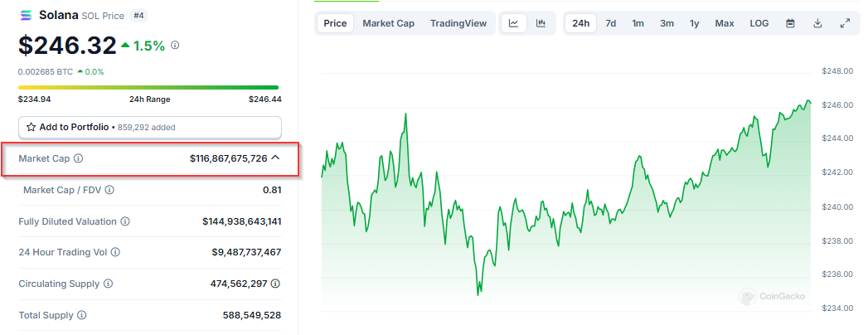Image resolution: width=868 pixels, height=335 pixels.
Task: Select the 24h time range
Action: click(580, 23)
